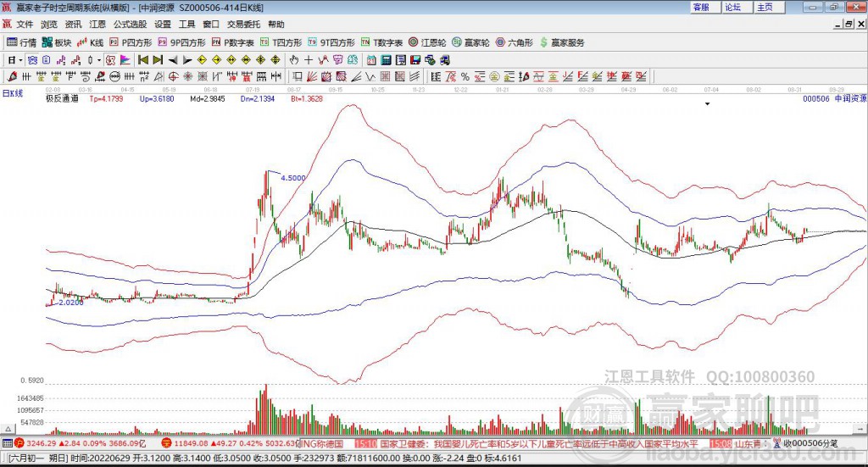Select the hand pan tool

pos(294,60)
